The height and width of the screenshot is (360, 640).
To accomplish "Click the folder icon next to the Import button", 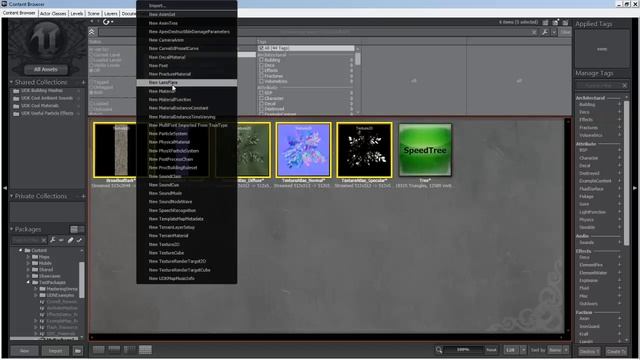I will (78, 351).
